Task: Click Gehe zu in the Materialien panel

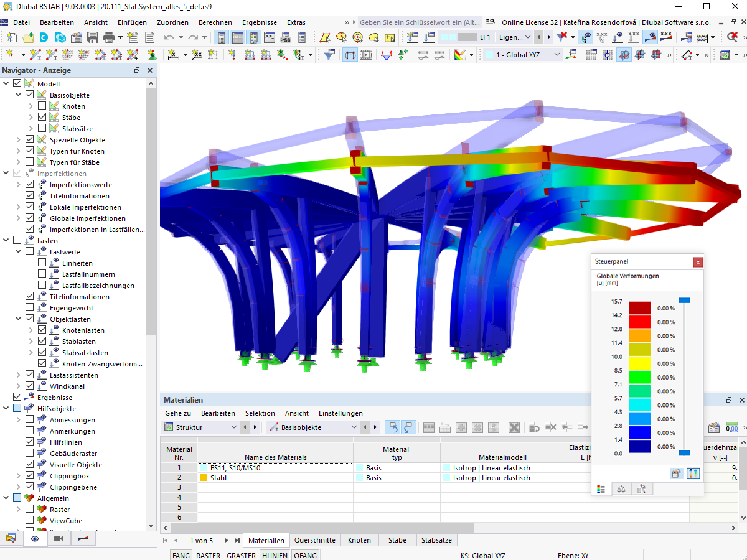Action: [178, 413]
